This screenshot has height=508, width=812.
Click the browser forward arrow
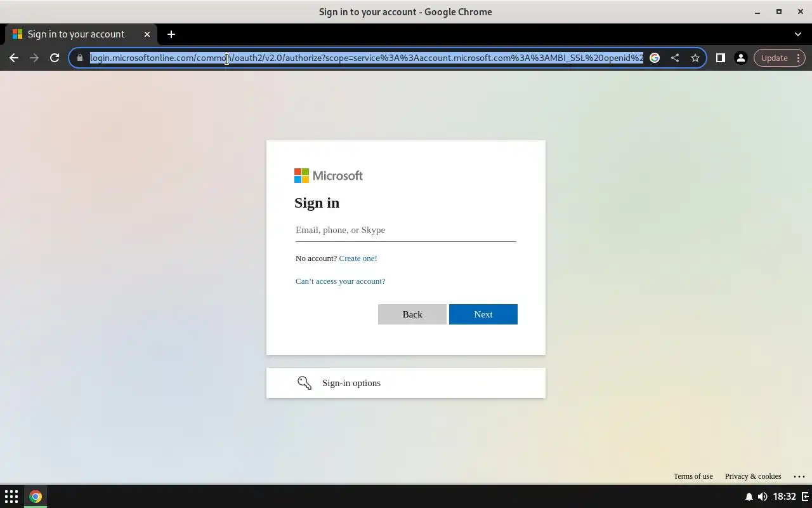tap(34, 58)
